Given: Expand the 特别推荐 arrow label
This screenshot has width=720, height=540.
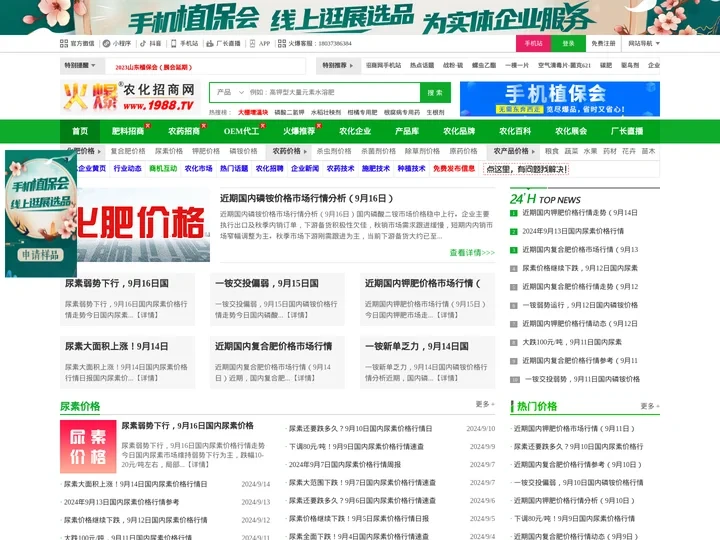Looking at the screenshot, I should (338, 66).
